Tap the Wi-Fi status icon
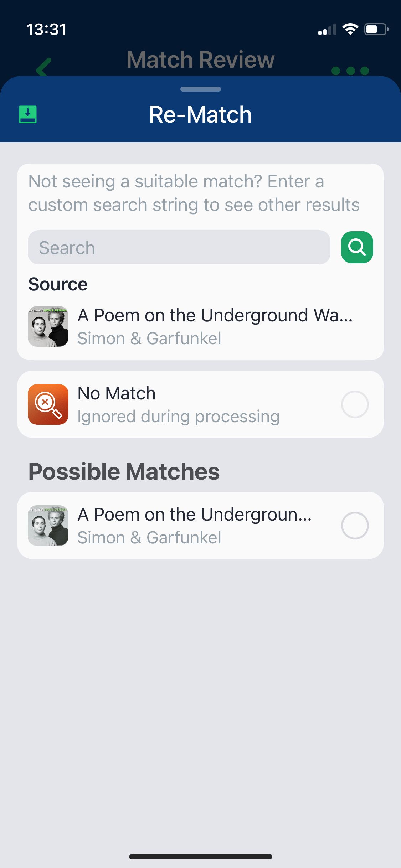 [350, 29]
